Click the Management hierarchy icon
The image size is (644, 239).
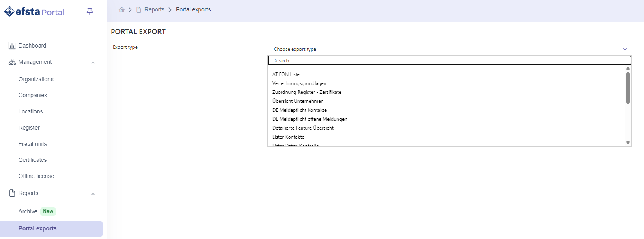12,62
